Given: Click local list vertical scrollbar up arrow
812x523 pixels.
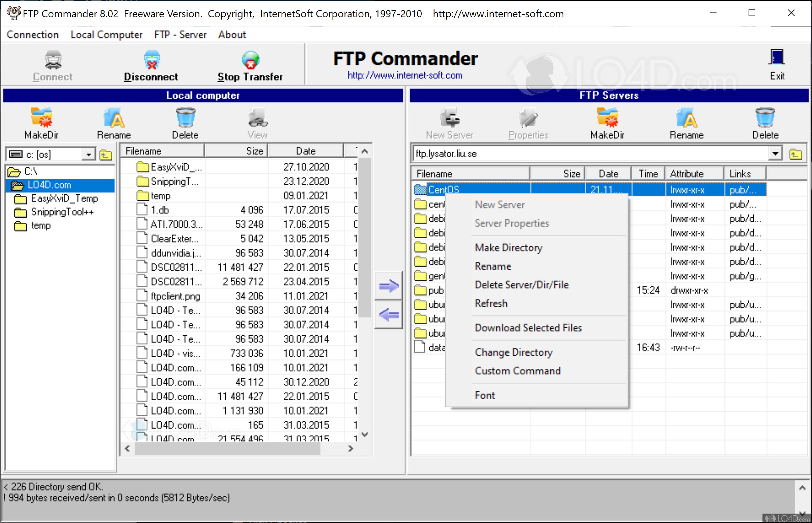Looking at the screenshot, I should [x=365, y=151].
